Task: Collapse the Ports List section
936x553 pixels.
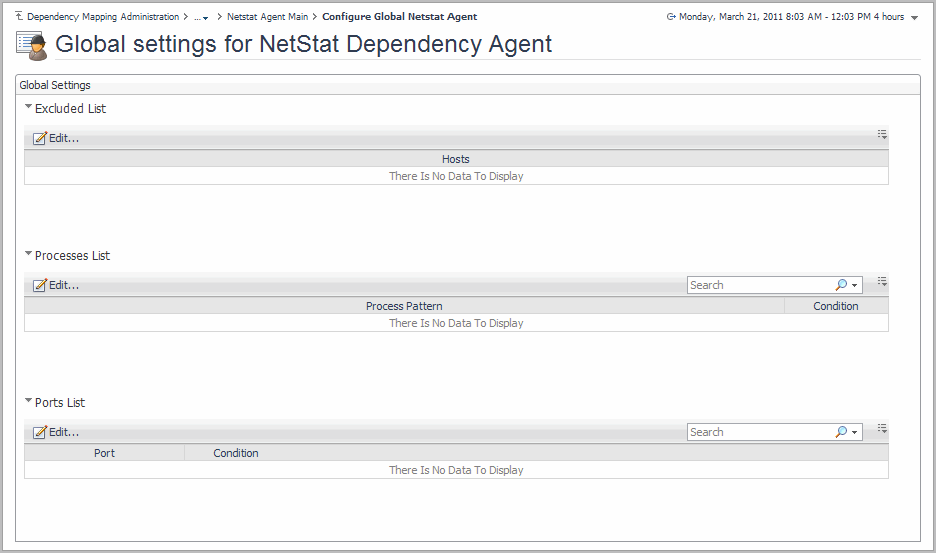Action: click(29, 401)
